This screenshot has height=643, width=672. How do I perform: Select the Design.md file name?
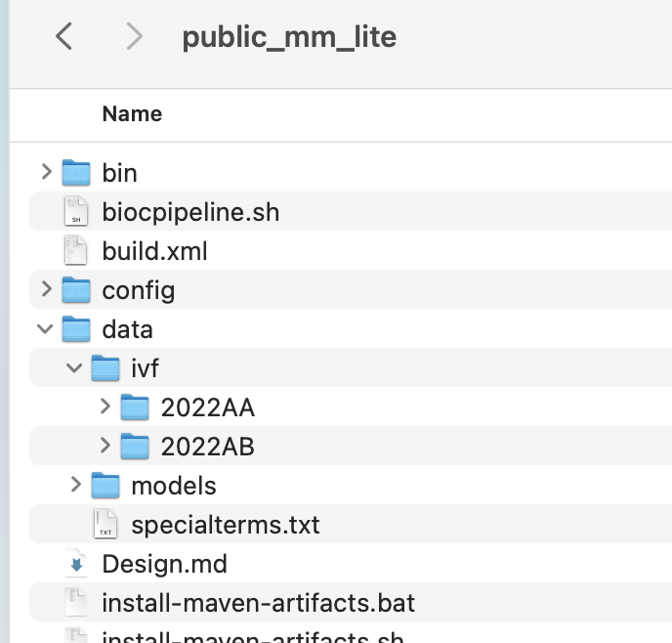click(x=164, y=564)
